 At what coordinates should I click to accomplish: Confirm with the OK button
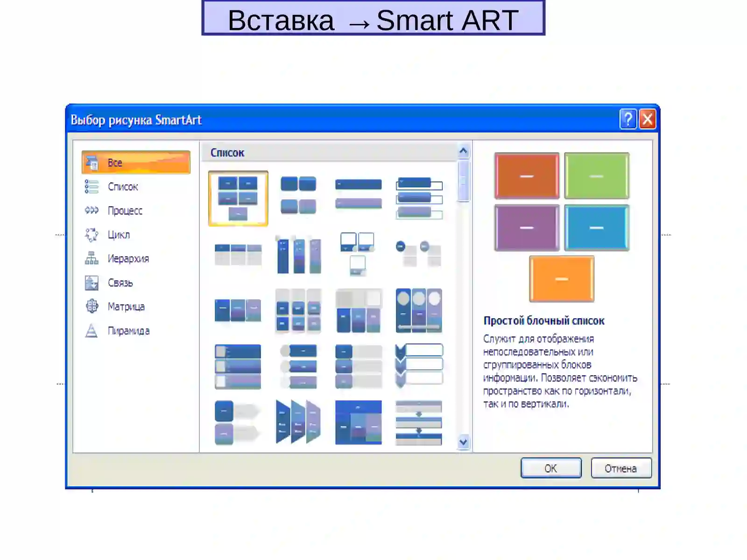(x=551, y=468)
